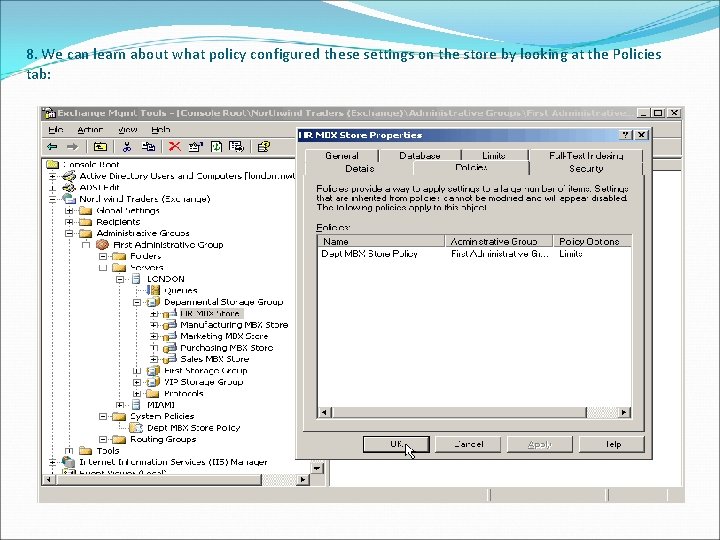Image resolution: width=720 pixels, height=540 pixels.
Task: Click the Northwind Traders Exchange organization icon
Action: (69, 199)
